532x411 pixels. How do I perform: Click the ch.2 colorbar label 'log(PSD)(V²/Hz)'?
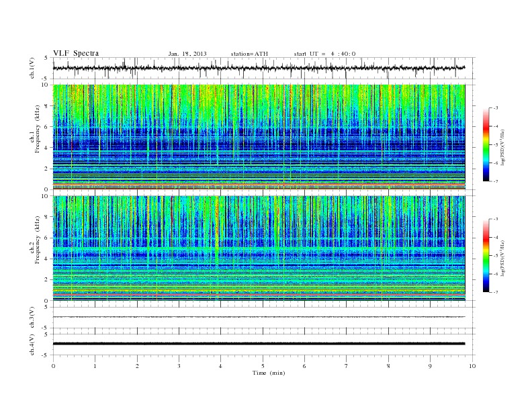503,258
